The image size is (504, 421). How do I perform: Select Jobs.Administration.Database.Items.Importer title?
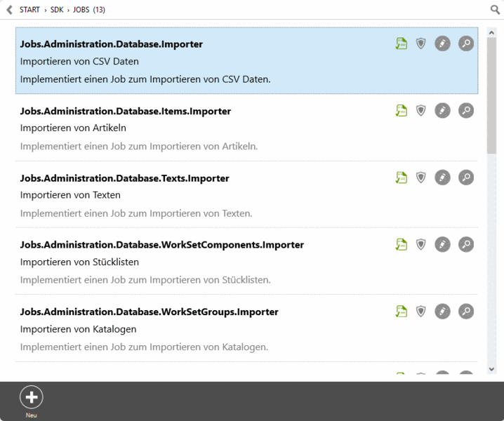point(126,111)
